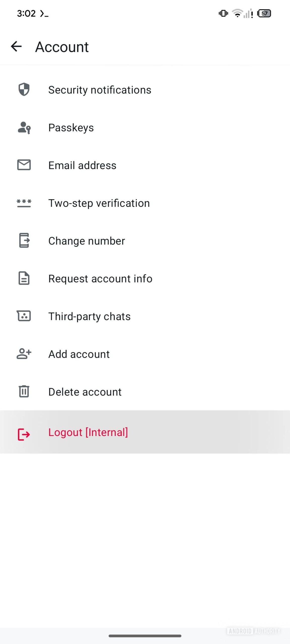Tap the Security notifications shield icon

24,90
